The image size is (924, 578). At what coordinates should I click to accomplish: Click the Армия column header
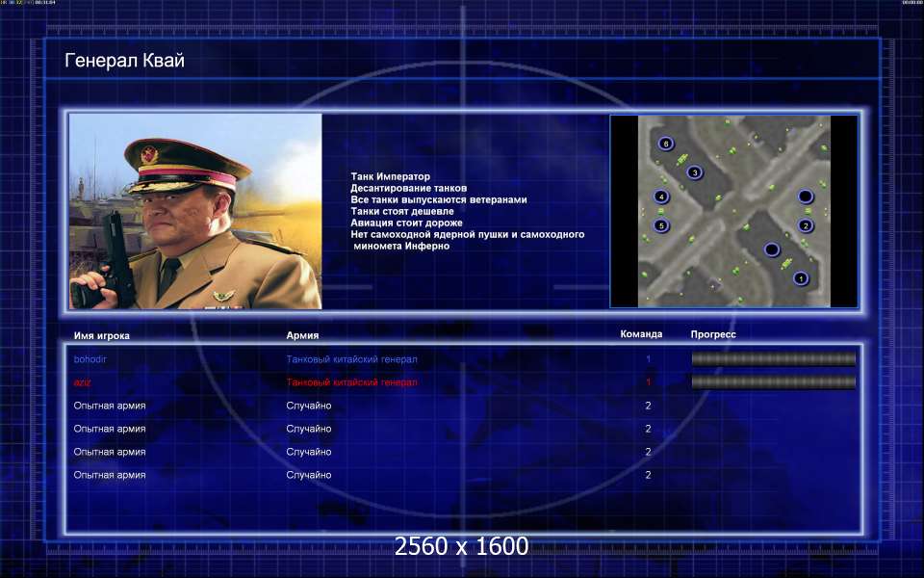click(x=302, y=335)
